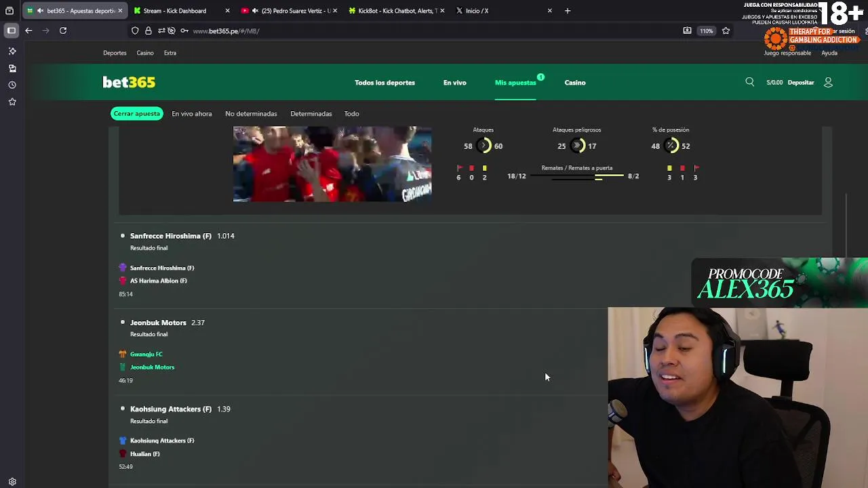The image size is (868, 488).
Task: Click the Depositar button
Action: [x=801, y=83]
